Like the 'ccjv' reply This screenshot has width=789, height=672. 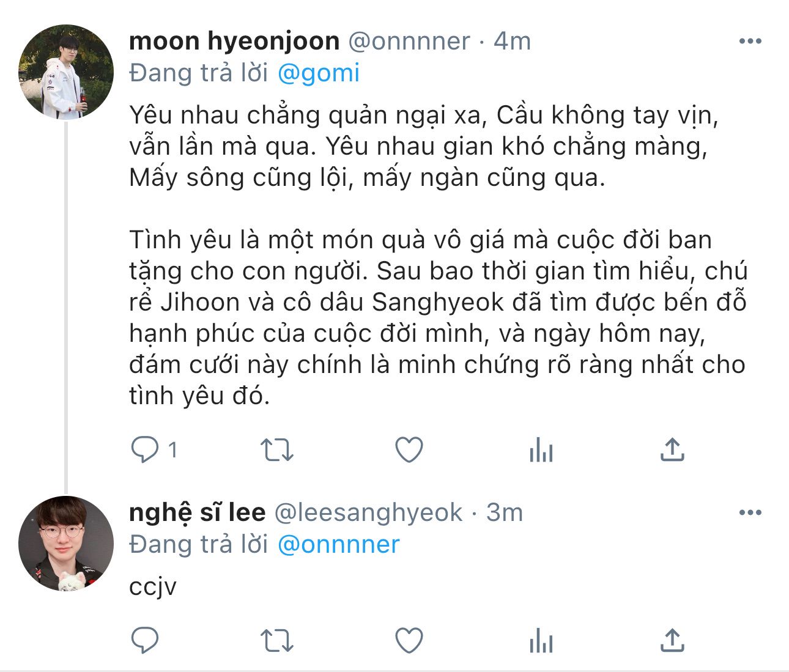tap(409, 641)
